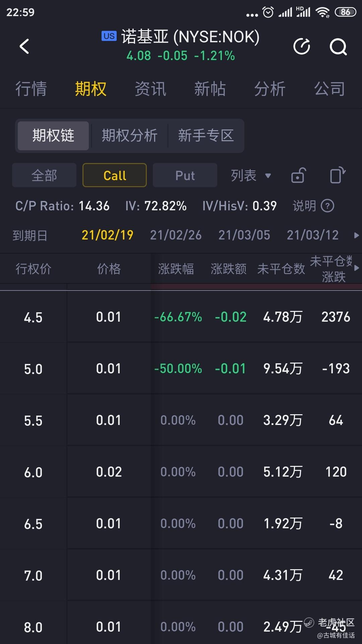Switch to the 分析 tab
Image resolution: width=362 pixels, height=644 pixels.
pos(270,89)
